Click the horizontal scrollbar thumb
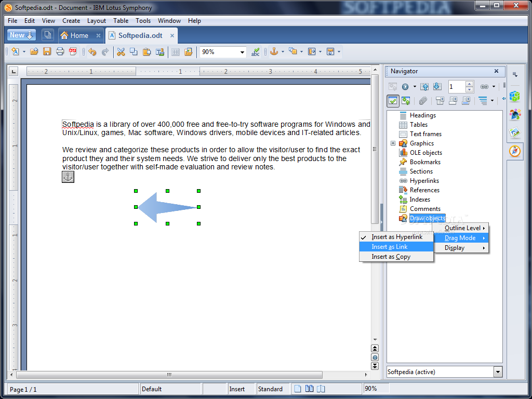 169,375
